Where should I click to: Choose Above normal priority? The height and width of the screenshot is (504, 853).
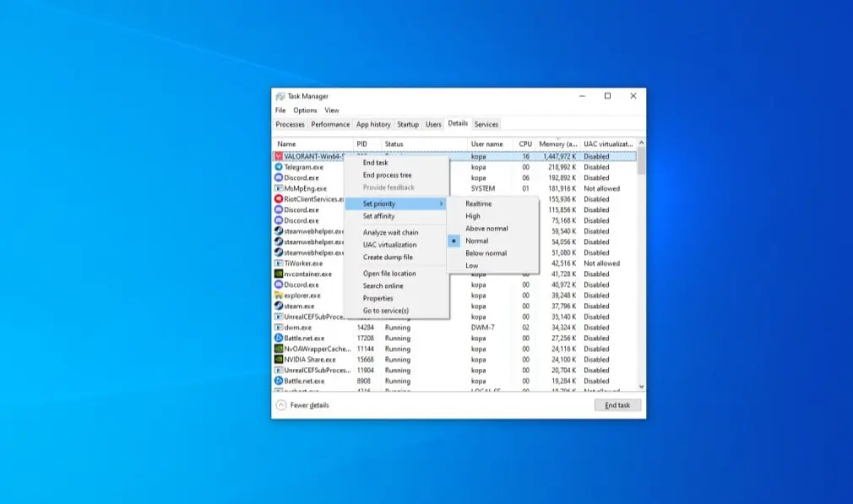pyautogui.click(x=486, y=228)
